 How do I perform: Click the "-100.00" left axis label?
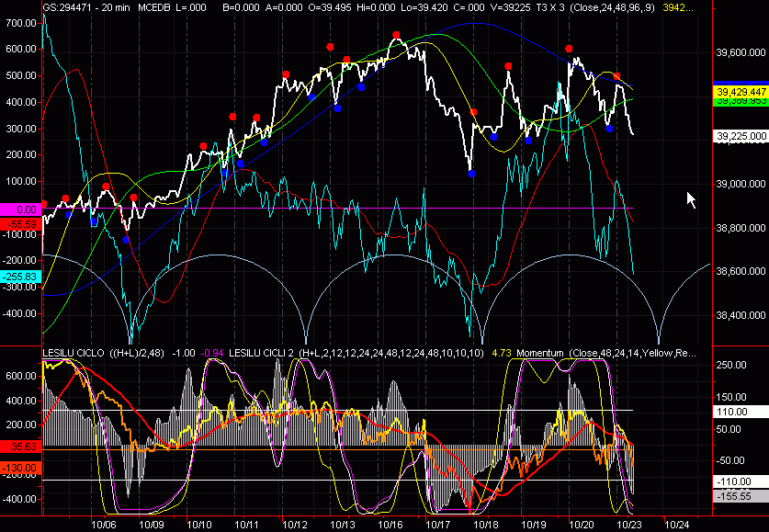coord(19,234)
